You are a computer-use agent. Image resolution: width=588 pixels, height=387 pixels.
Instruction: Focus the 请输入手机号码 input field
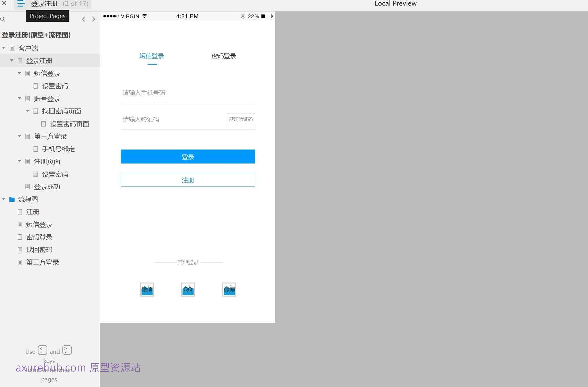click(188, 93)
